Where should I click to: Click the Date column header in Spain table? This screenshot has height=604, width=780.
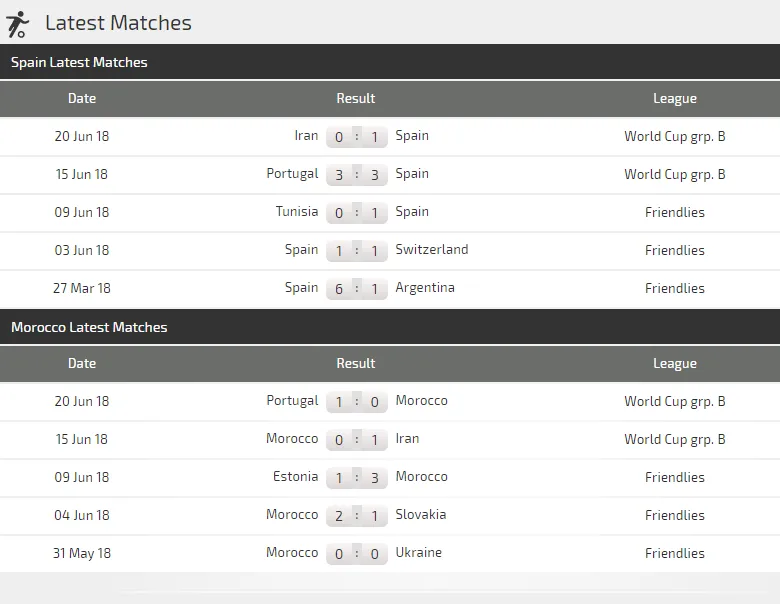(x=82, y=99)
